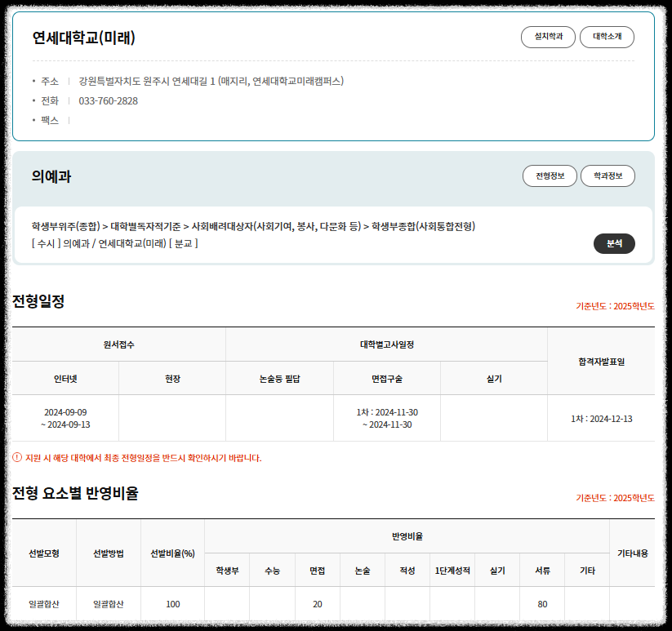
Task: Click the 면접구술 sub-header
Action: click(x=386, y=379)
